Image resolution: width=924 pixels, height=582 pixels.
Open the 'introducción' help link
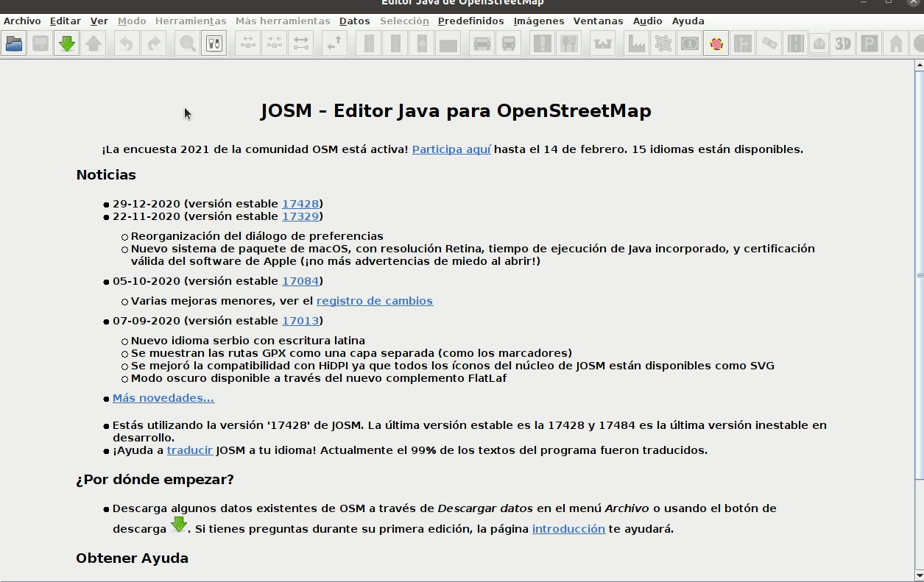[x=568, y=529]
